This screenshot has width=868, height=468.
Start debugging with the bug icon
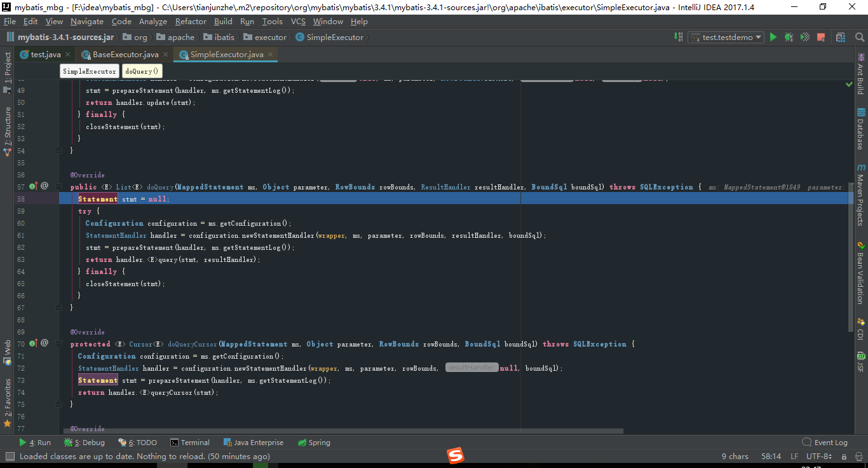pyautogui.click(x=789, y=37)
